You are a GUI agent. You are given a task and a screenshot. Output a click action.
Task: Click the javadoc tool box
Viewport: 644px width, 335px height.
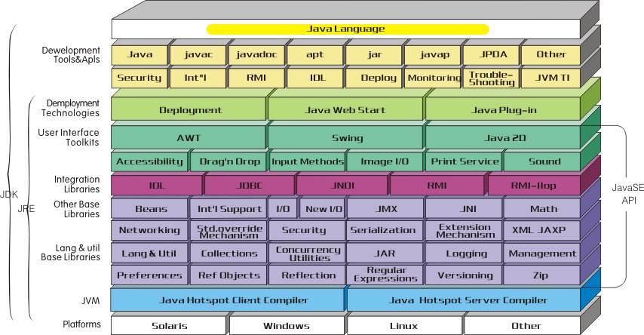pyautogui.click(x=256, y=54)
